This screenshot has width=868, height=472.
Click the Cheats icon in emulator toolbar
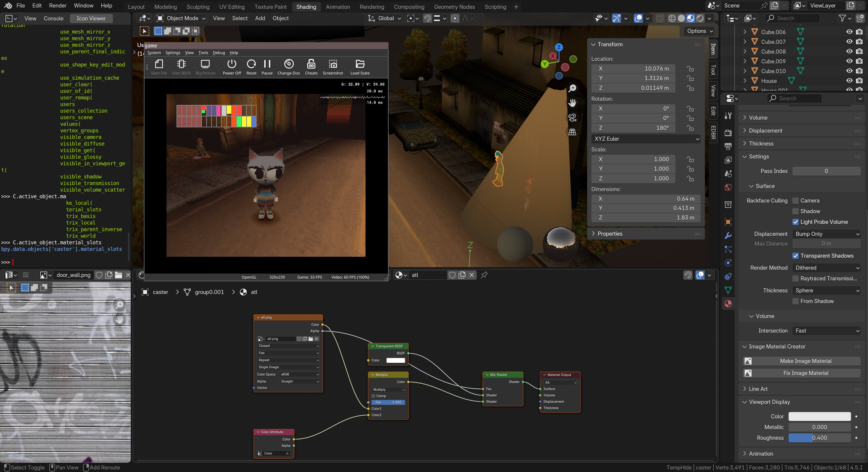point(311,64)
